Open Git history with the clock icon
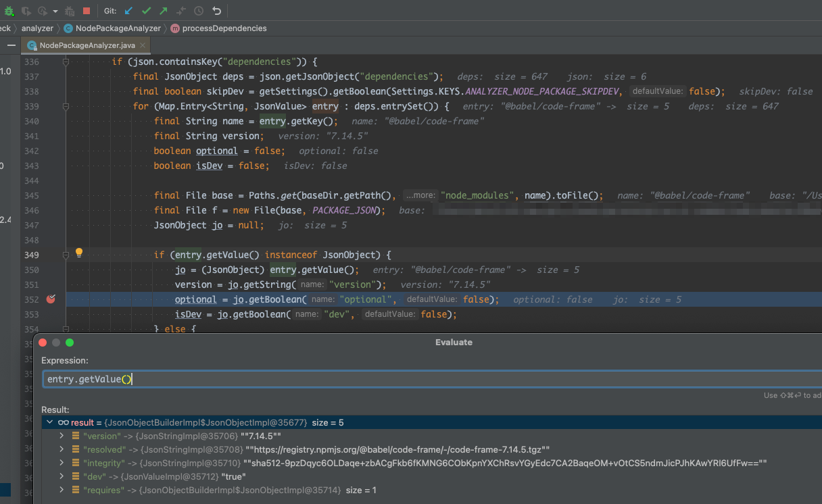 [x=199, y=10]
